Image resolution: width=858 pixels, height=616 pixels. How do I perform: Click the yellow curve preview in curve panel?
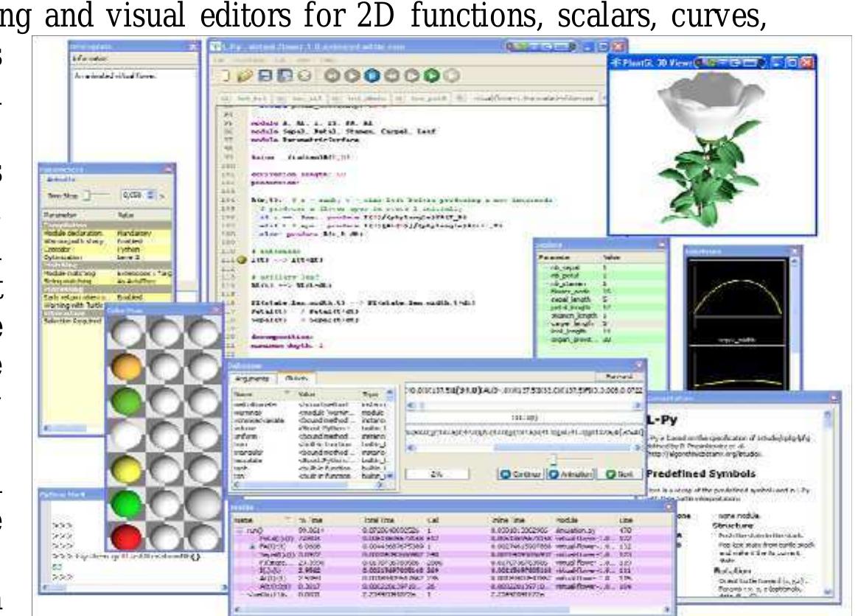(x=737, y=298)
